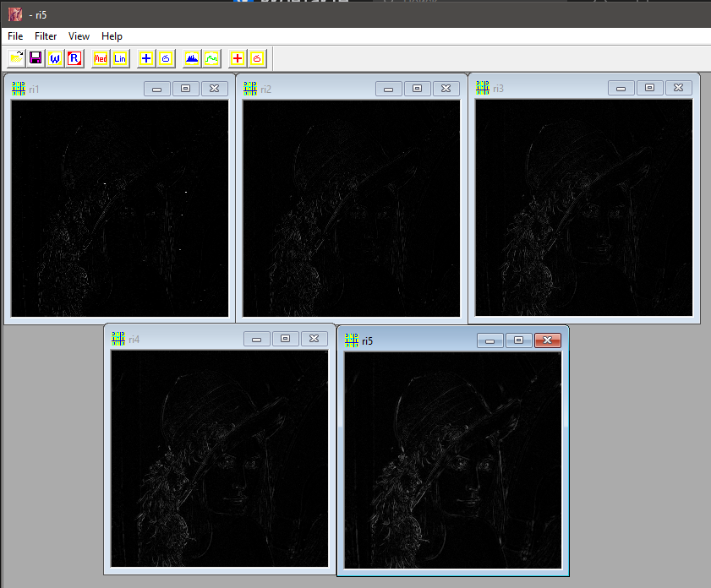Close the ri3 child window

click(x=678, y=88)
